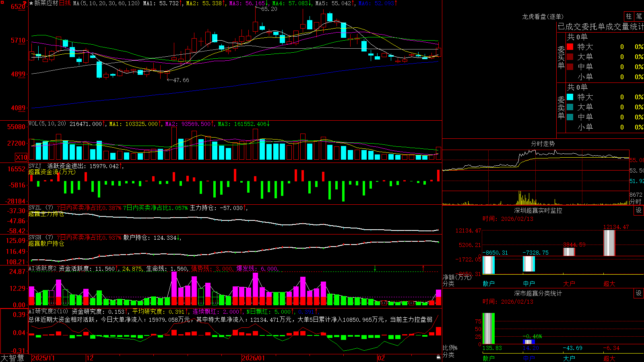Screen dimensions: 644x362
Task: Click the 分时 label under intraday chart
Action: coord(635,202)
